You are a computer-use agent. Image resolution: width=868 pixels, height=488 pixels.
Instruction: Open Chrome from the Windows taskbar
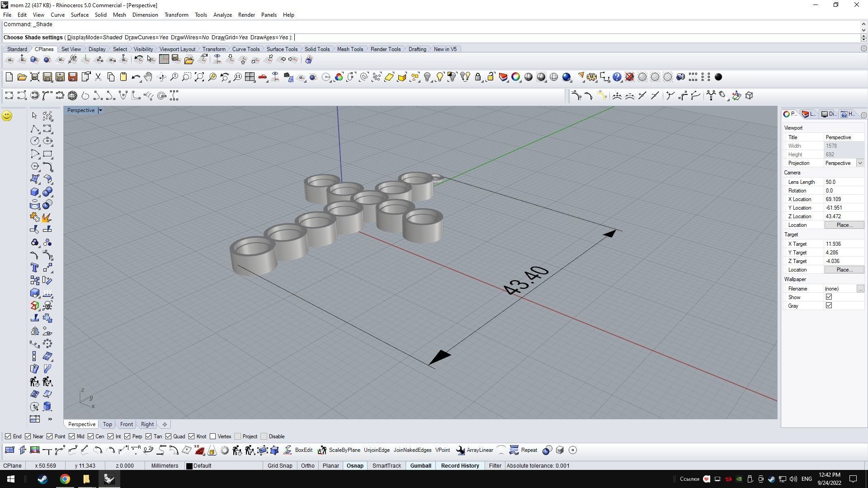[65, 479]
